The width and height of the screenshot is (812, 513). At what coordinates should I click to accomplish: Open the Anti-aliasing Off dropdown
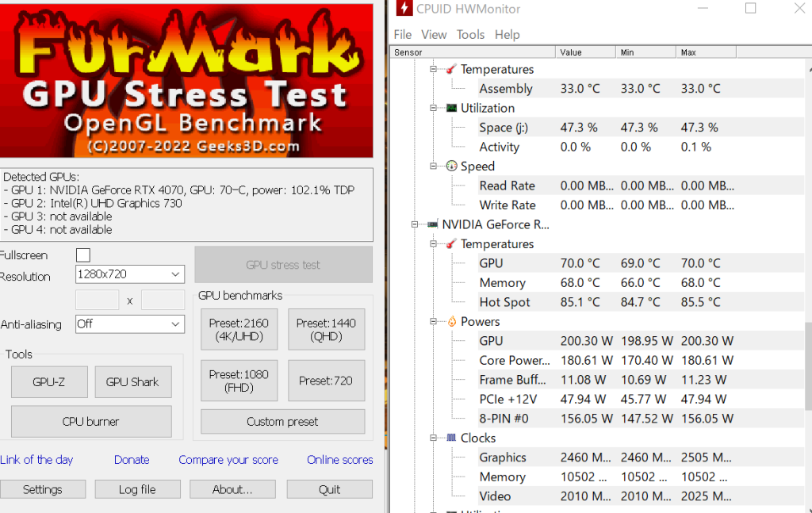tap(130, 324)
